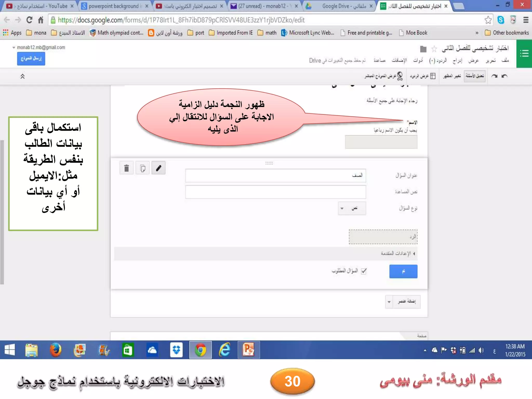Click the question title input field
532x399 pixels.
click(x=275, y=176)
